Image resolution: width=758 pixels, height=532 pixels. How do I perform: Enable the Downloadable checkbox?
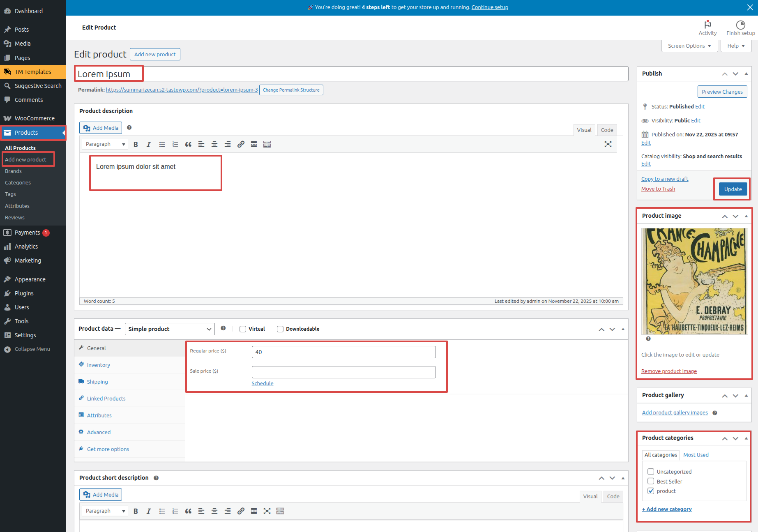tap(280, 329)
